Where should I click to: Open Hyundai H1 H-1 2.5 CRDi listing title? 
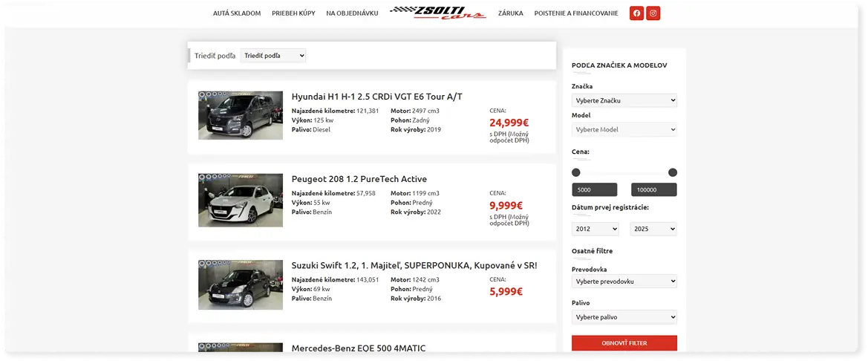[x=377, y=97]
